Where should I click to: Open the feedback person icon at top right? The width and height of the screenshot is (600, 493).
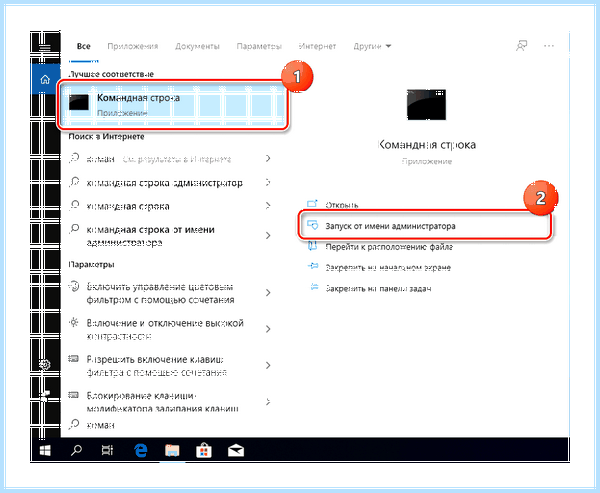521,46
